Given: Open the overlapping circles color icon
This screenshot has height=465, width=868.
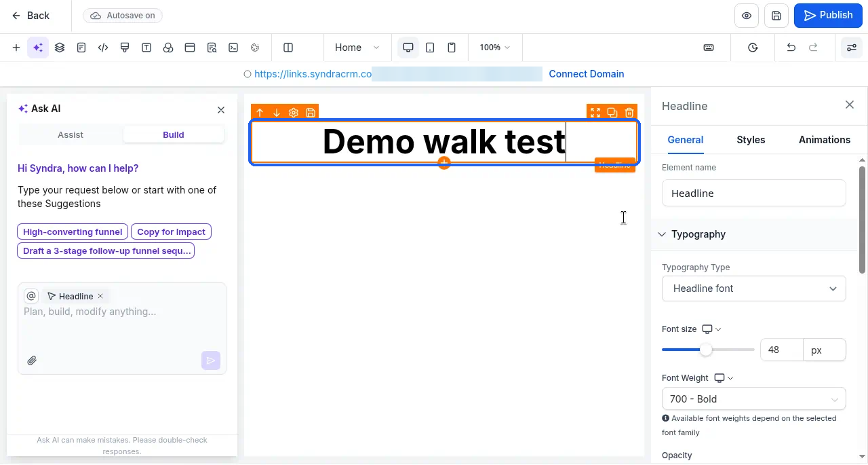Looking at the screenshot, I should [168, 48].
